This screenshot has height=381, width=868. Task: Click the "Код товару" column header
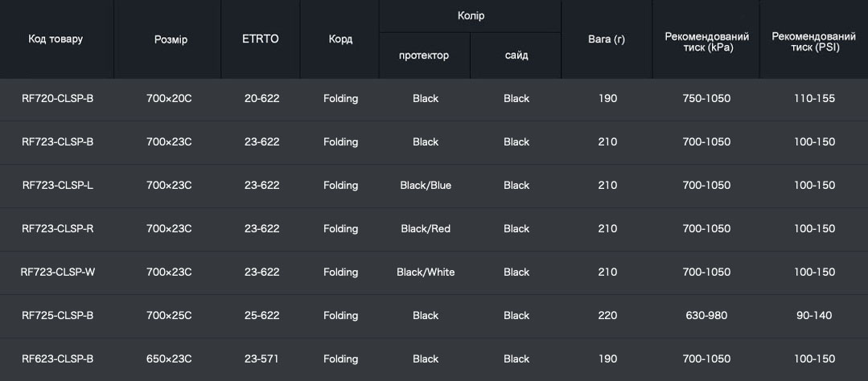tap(56, 39)
